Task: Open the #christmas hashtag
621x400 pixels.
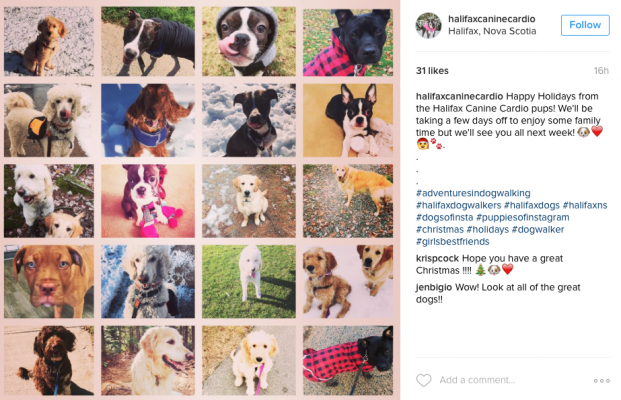Action: pyautogui.click(x=440, y=229)
